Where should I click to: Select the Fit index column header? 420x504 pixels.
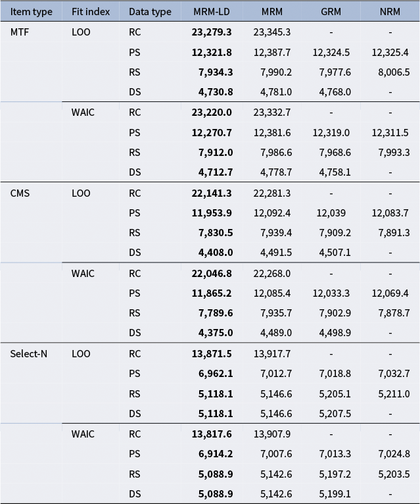91,12
